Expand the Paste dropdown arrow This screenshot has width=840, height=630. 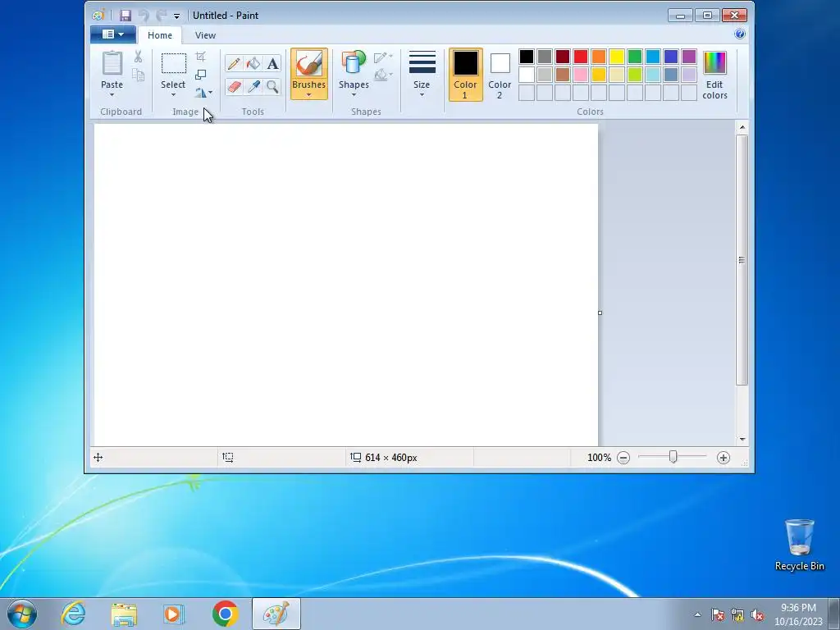112,95
